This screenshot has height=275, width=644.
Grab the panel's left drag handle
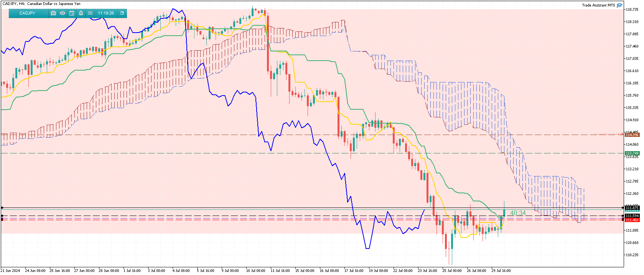13,13
